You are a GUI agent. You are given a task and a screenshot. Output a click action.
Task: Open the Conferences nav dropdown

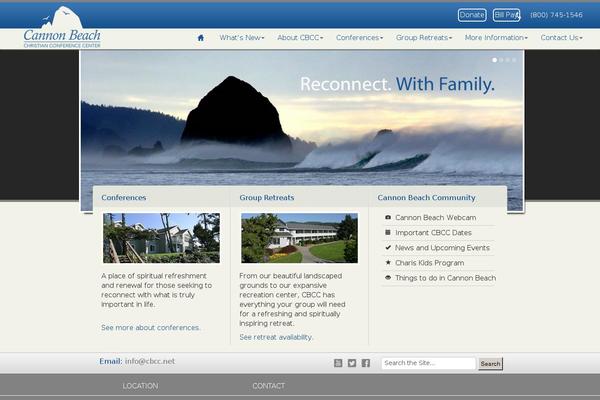[x=360, y=38]
